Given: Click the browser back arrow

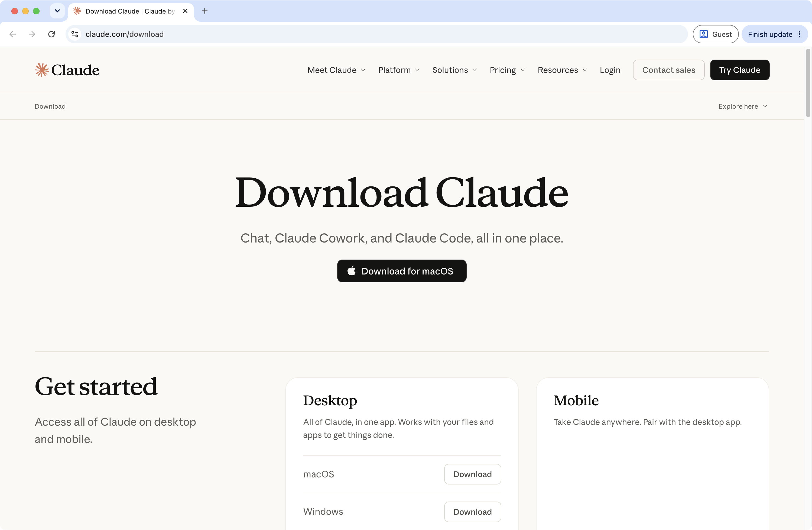Looking at the screenshot, I should (13, 34).
